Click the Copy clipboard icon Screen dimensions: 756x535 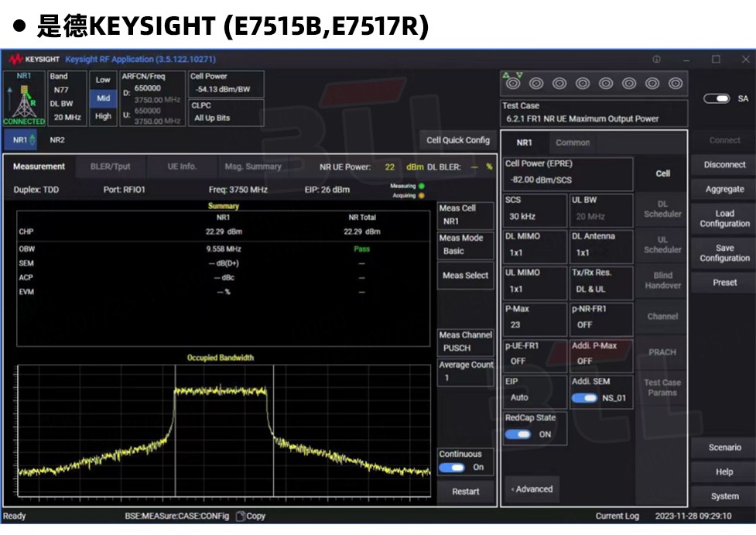coord(241,516)
